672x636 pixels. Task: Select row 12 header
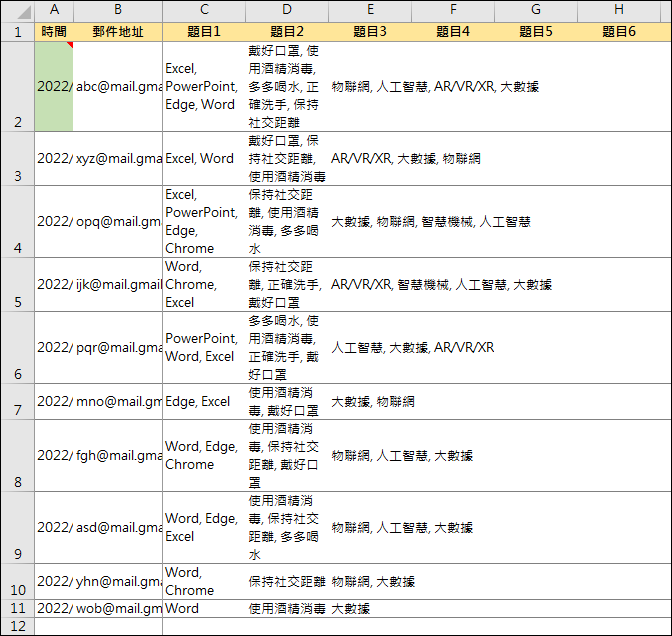pyautogui.click(x=18, y=626)
